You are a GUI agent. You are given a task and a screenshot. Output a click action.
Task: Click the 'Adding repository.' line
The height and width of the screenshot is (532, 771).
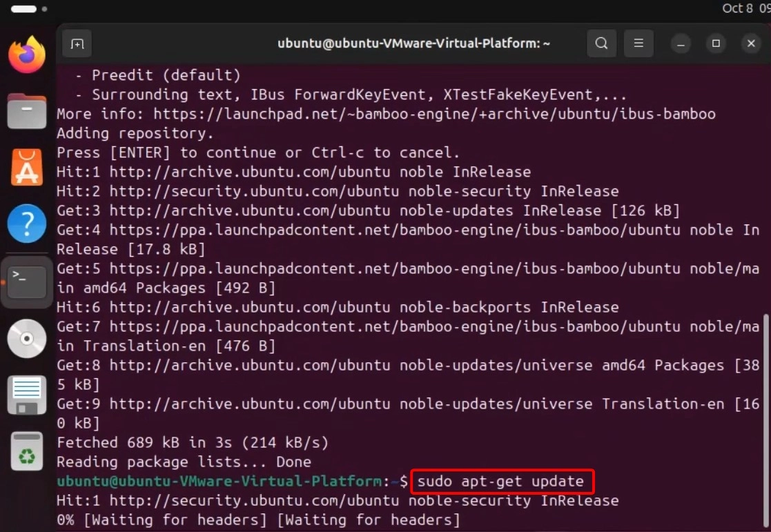(x=135, y=133)
